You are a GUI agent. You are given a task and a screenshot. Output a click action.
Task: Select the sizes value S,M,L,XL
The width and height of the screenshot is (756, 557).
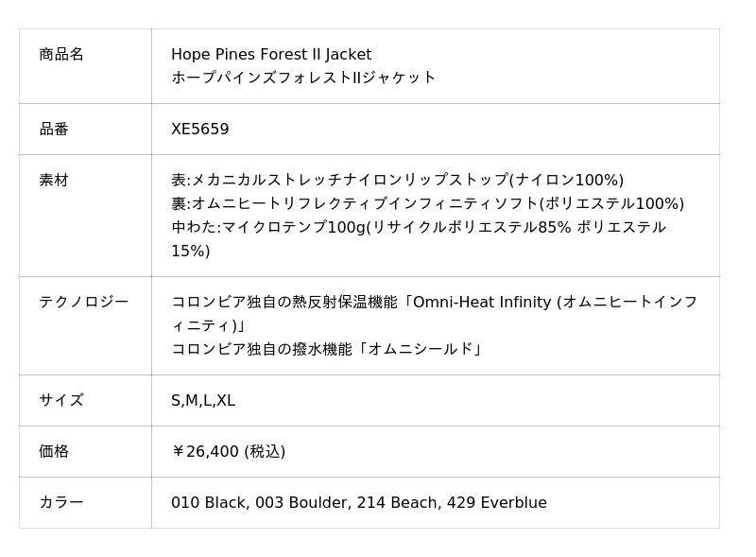(203, 401)
